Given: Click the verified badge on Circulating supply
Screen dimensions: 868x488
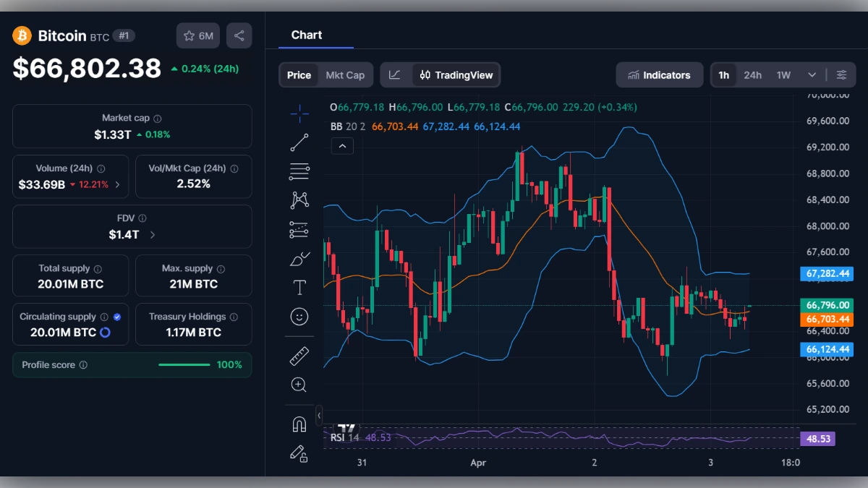Looking at the screenshot, I should point(118,316).
